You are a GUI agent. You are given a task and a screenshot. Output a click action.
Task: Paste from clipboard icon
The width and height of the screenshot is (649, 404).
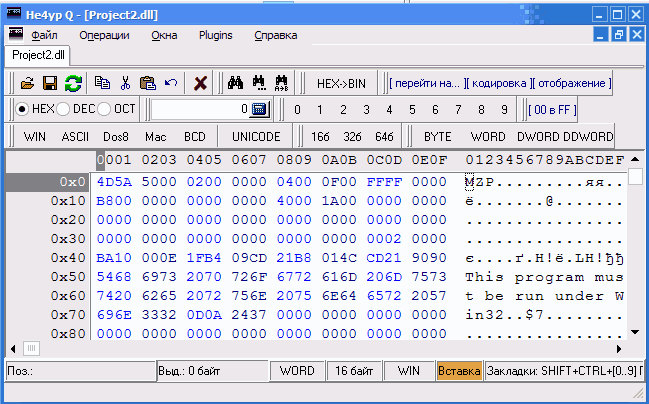148,83
